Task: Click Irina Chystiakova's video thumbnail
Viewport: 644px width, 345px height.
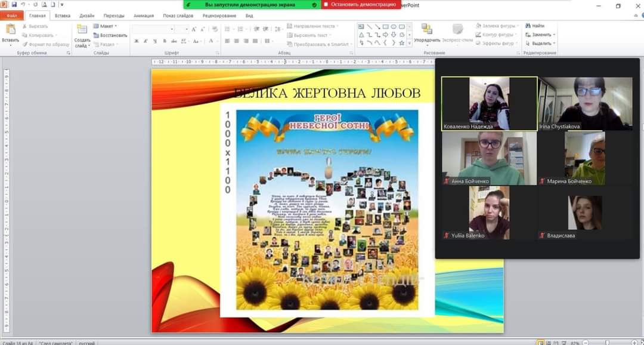Action: 585,103
